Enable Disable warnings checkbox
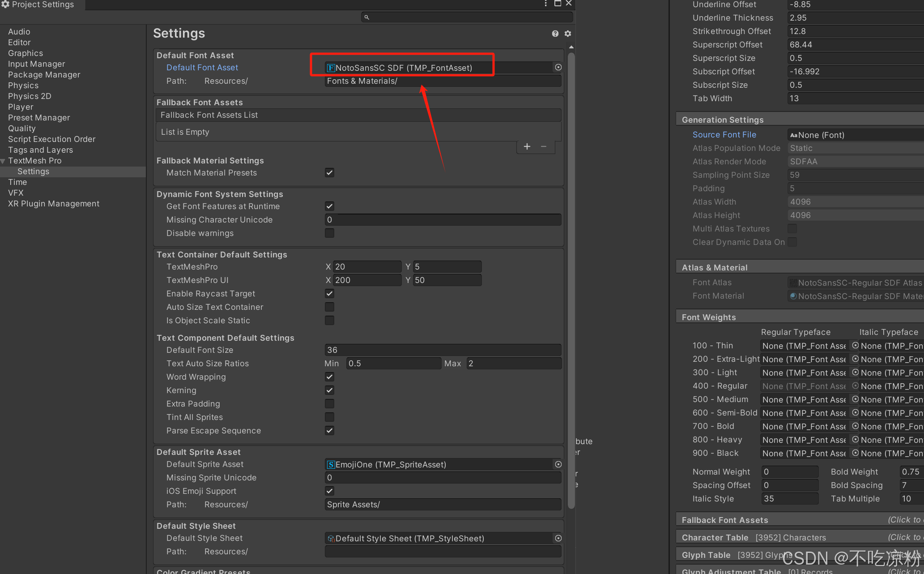The image size is (924, 574). (329, 233)
